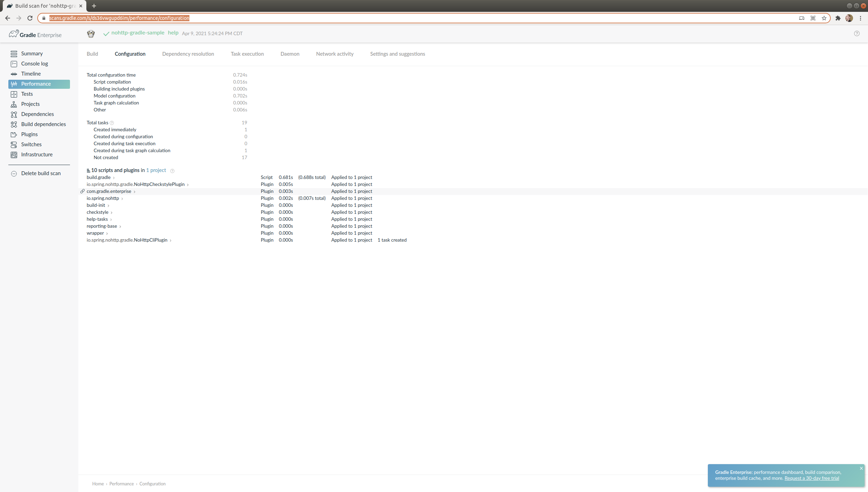Switch to the Dependency resolution tab
Viewport: 868px width, 492px height.
point(188,54)
